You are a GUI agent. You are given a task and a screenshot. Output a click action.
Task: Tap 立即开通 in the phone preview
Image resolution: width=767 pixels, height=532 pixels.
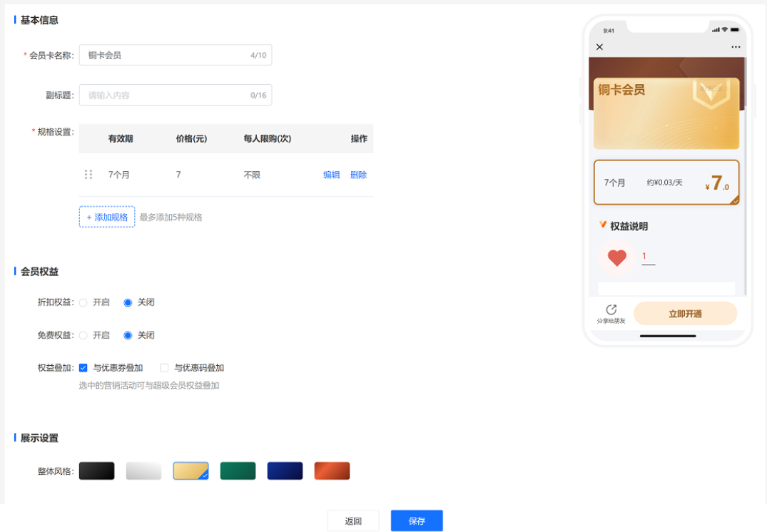(686, 313)
